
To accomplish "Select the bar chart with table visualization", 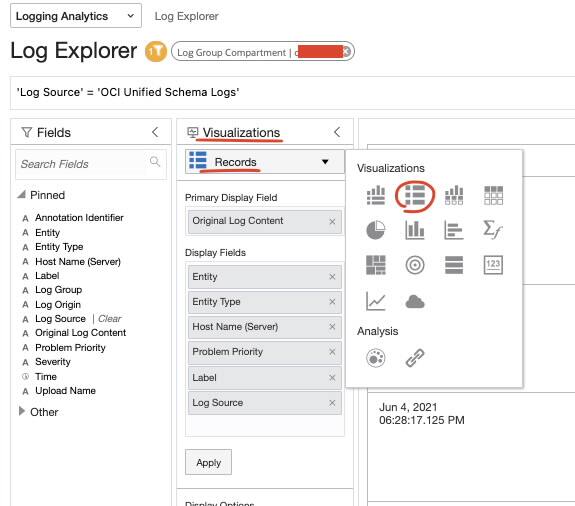I will [x=376, y=195].
